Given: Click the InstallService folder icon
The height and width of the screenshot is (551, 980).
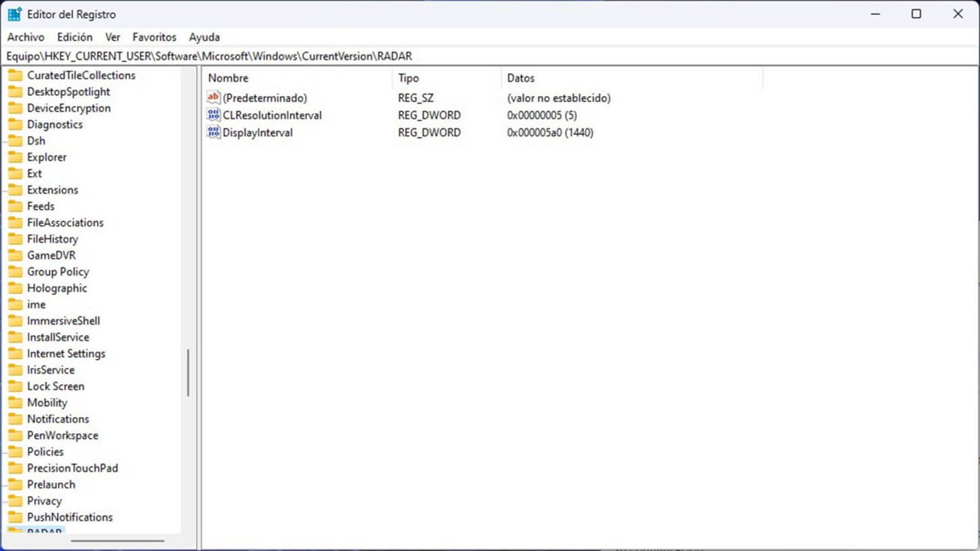Looking at the screenshot, I should pos(16,337).
